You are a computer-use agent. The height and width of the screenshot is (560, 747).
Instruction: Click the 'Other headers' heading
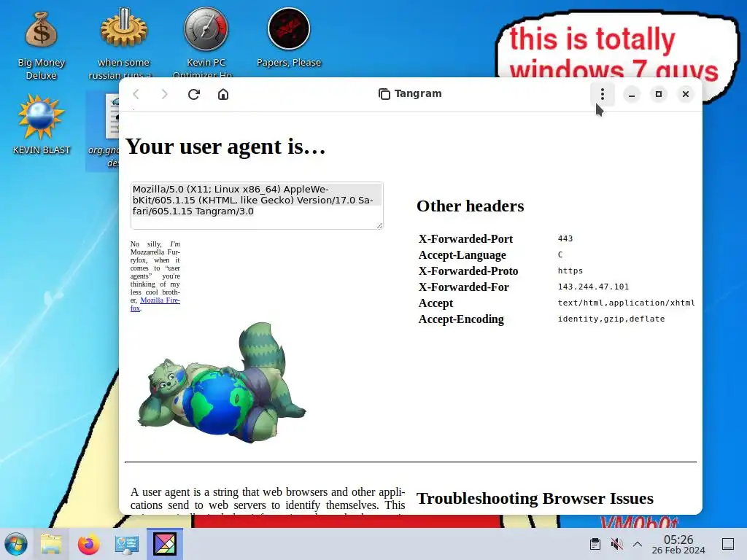471,206
